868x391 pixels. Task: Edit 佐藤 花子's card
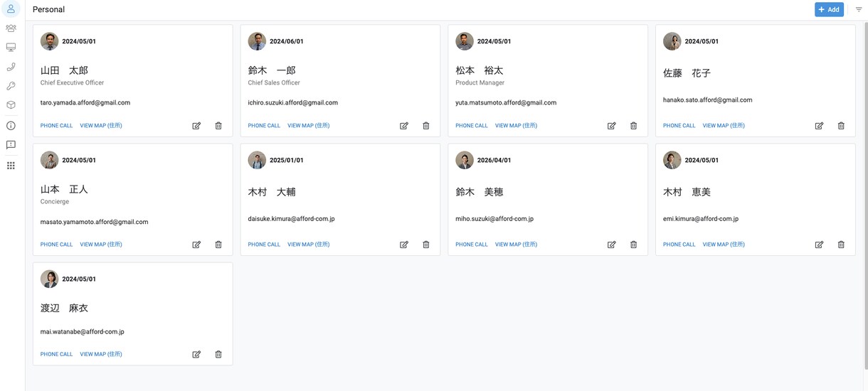[x=819, y=126]
